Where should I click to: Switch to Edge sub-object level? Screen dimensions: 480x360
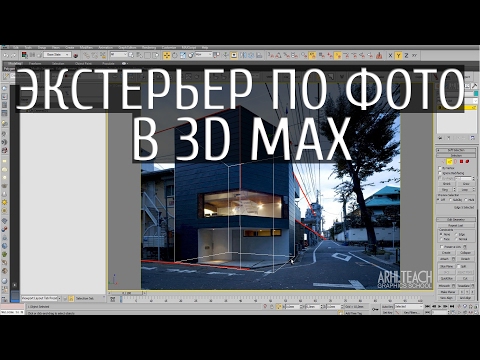(x=449, y=162)
